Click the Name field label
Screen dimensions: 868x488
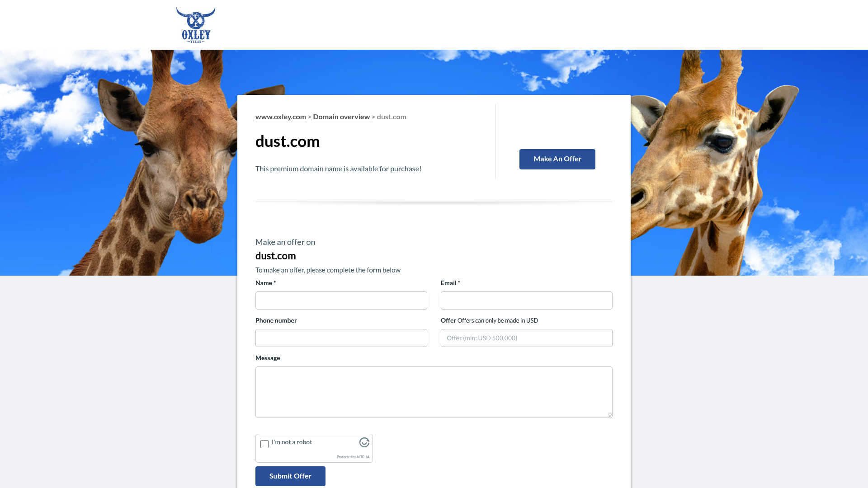coord(265,283)
